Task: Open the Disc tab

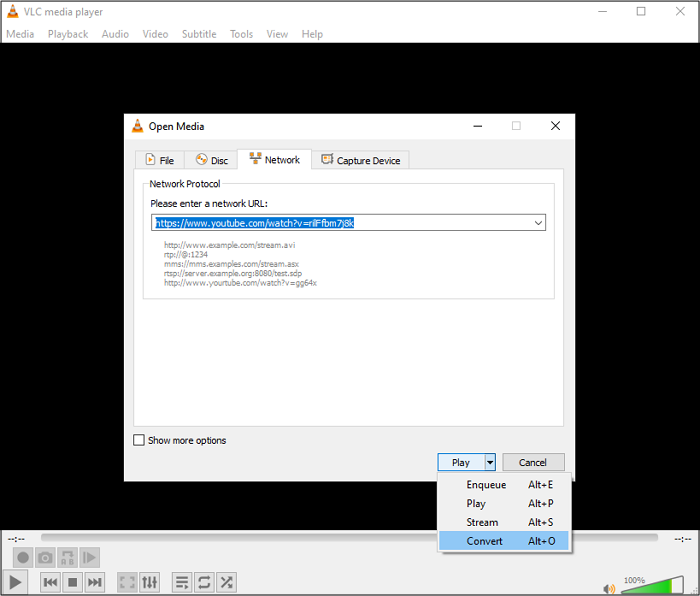Action: click(x=211, y=160)
